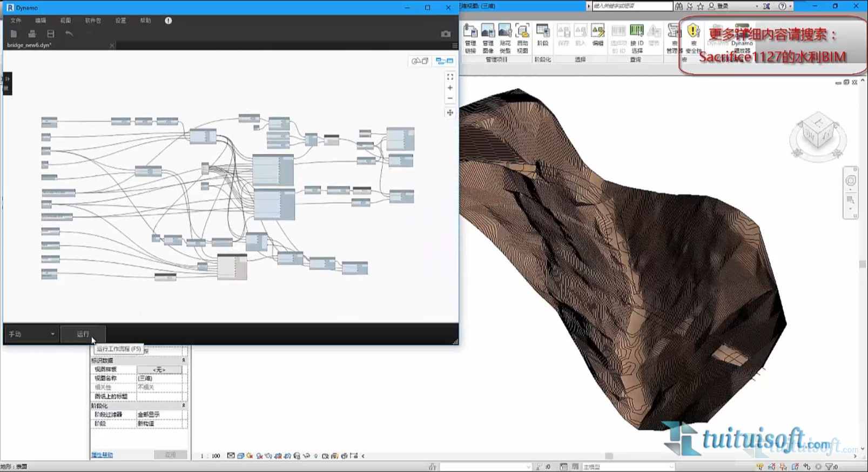Collapse the 阶段化 properties section

(x=183, y=405)
